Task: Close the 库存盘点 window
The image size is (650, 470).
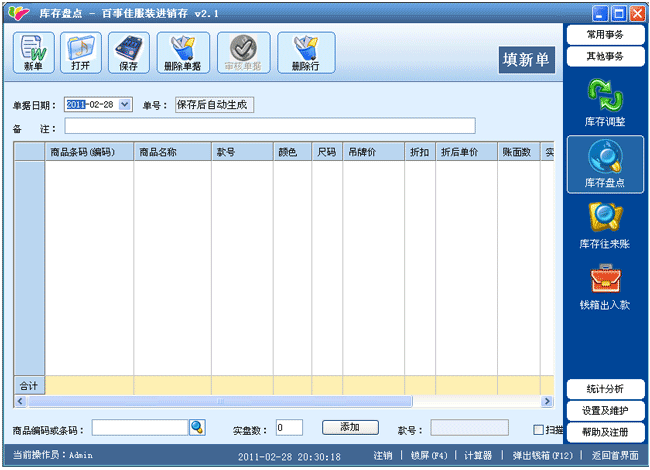Action: [x=637, y=13]
